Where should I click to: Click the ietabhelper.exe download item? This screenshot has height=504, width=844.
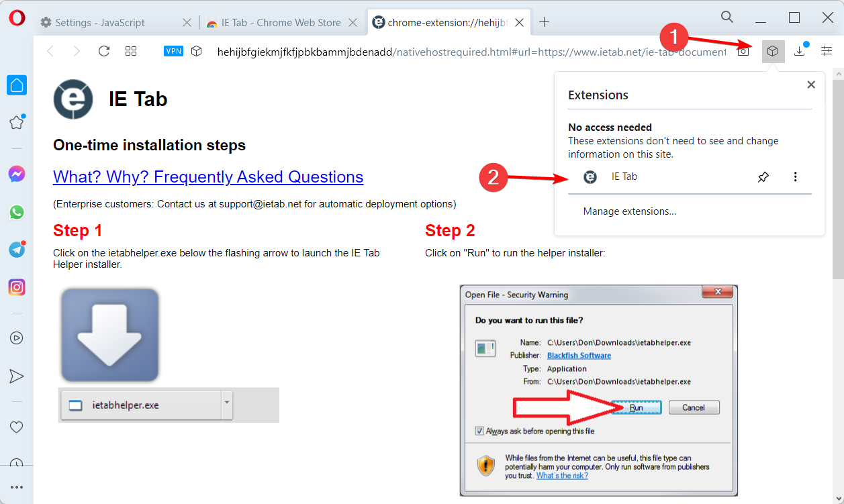click(140, 405)
